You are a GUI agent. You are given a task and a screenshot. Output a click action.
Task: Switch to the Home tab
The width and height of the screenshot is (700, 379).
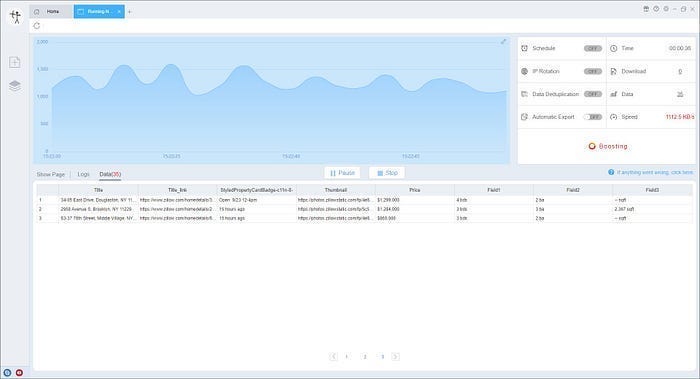pyautogui.click(x=52, y=12)
